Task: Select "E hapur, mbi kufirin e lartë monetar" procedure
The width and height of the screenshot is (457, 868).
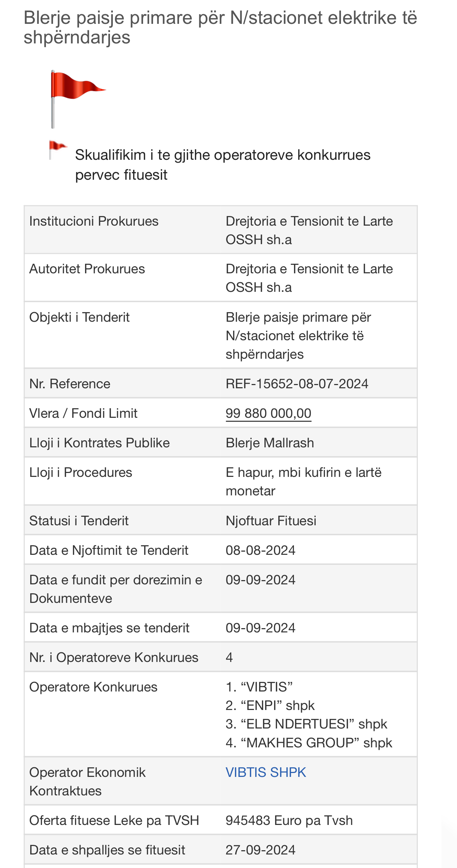Action: (x=303, y=482)
